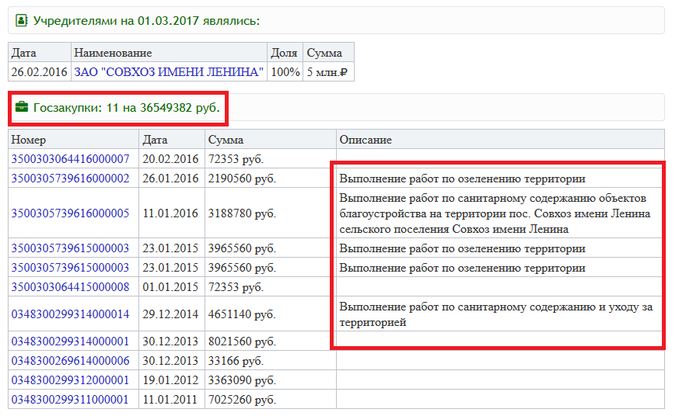700x416 pixels.
Task: Click the briefcase icon next to Госзакупки
Action: click(x=21, y=106)
